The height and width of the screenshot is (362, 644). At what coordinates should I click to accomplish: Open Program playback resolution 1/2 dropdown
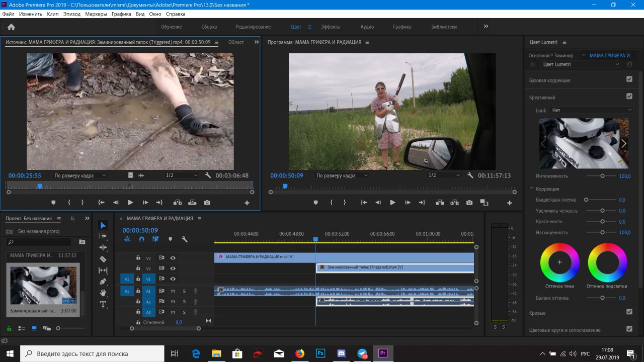point(443,175)
